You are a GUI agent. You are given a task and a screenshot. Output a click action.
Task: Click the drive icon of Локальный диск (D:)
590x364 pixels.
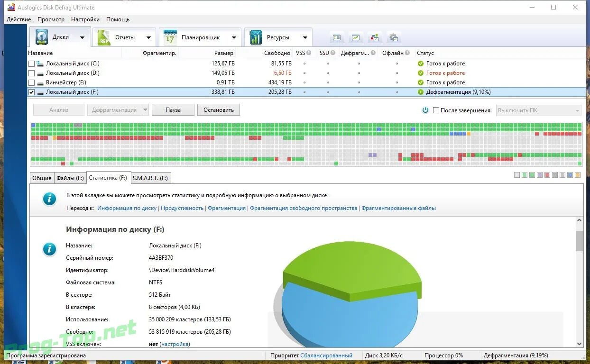pyautogui.click(x=40, y=73)
